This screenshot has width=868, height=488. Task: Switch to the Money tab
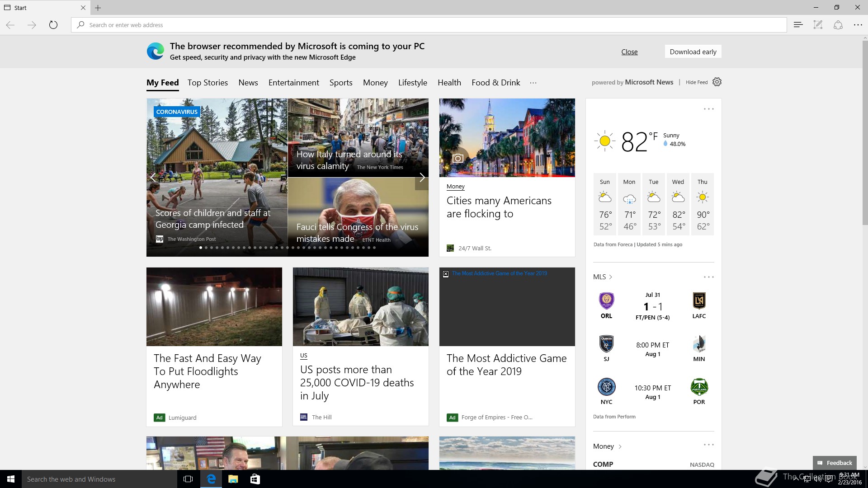(375, 83)
